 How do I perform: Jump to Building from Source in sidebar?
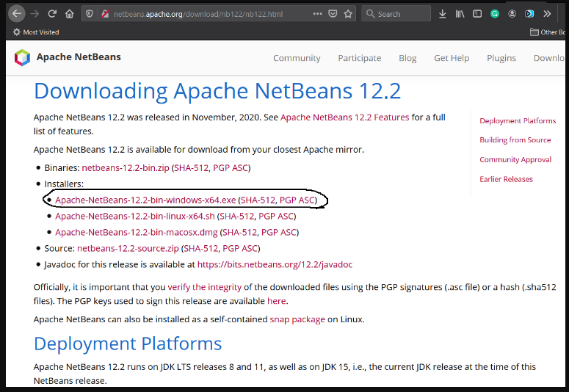coord(515,139)
